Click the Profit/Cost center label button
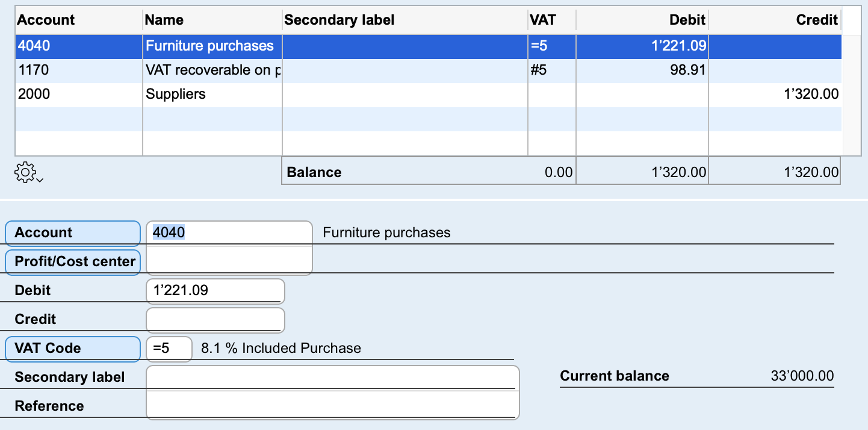Screen dimensions: 868x430 (73, 262)
